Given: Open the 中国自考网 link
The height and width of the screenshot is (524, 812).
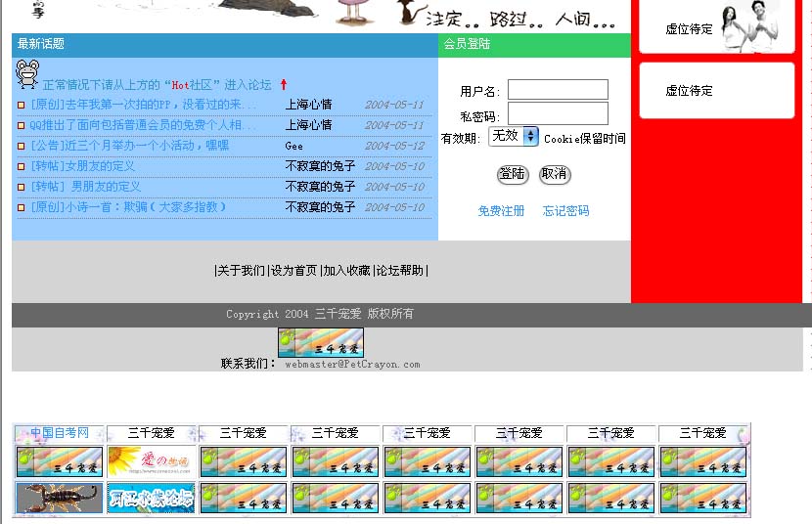Looking at the screenshot, I should point(59,433).
